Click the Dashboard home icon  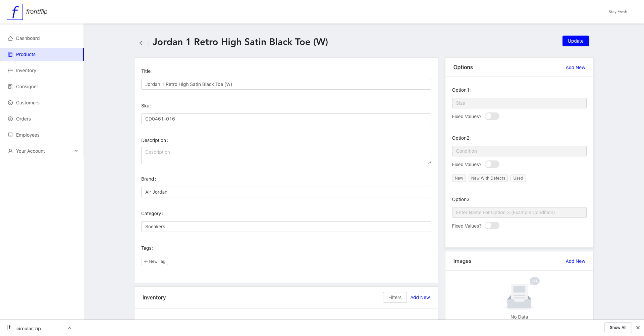10,38
